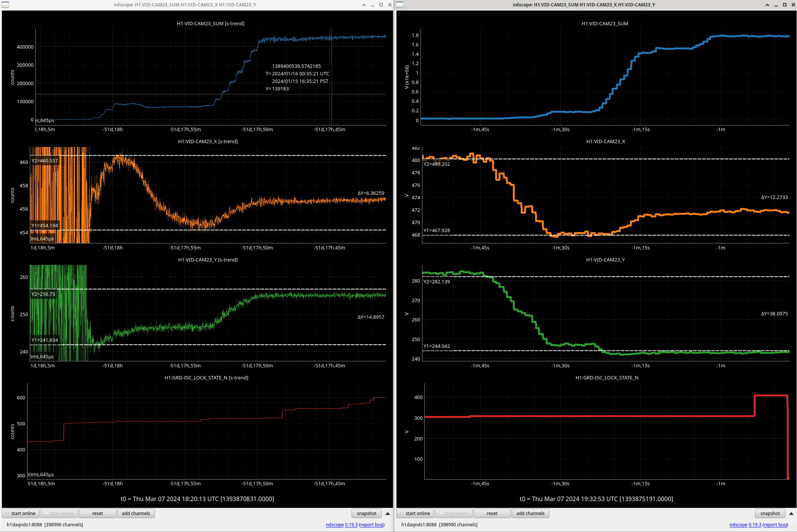Open the ndscope link in the right window
This screenshot has height=532, width=797.
738,524
